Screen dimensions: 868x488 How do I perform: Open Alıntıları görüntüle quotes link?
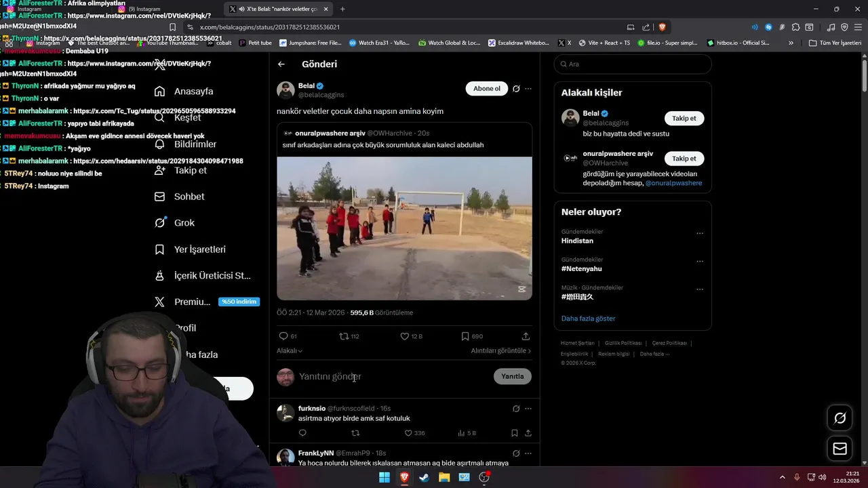click(501, 350)
